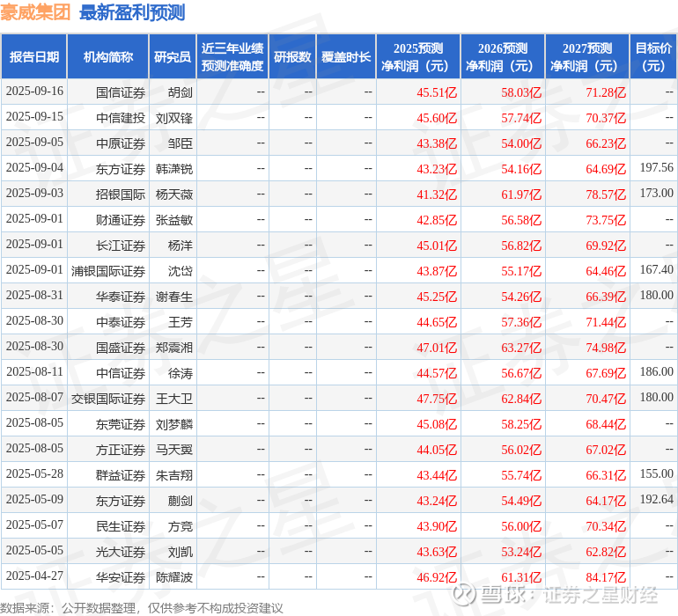Click researcher 刘双锋
678x616 pixels.
pos(173,118)
